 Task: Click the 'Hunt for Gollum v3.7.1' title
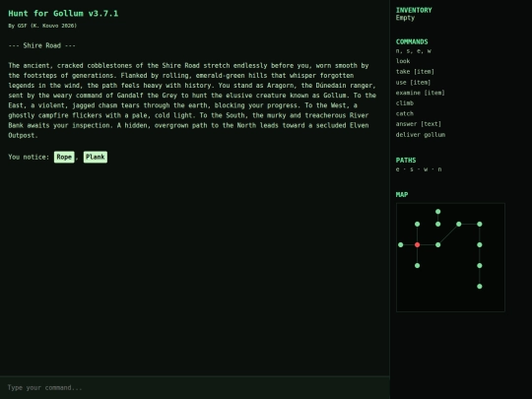[63, 13]
